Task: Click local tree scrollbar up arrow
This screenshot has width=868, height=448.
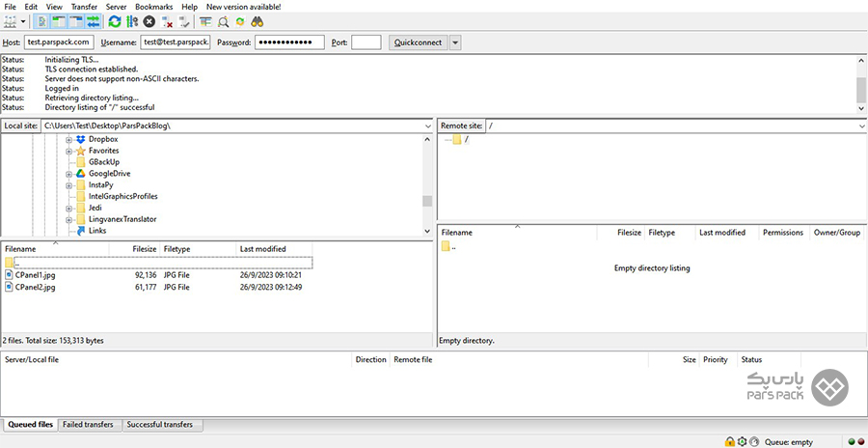Action: [427, 139]
